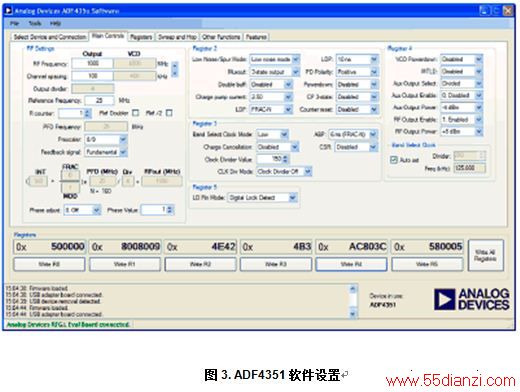520x392 pixels.
Task: Expand the Low Noise/Spur Mode dropdown
Action: [296, 59]
